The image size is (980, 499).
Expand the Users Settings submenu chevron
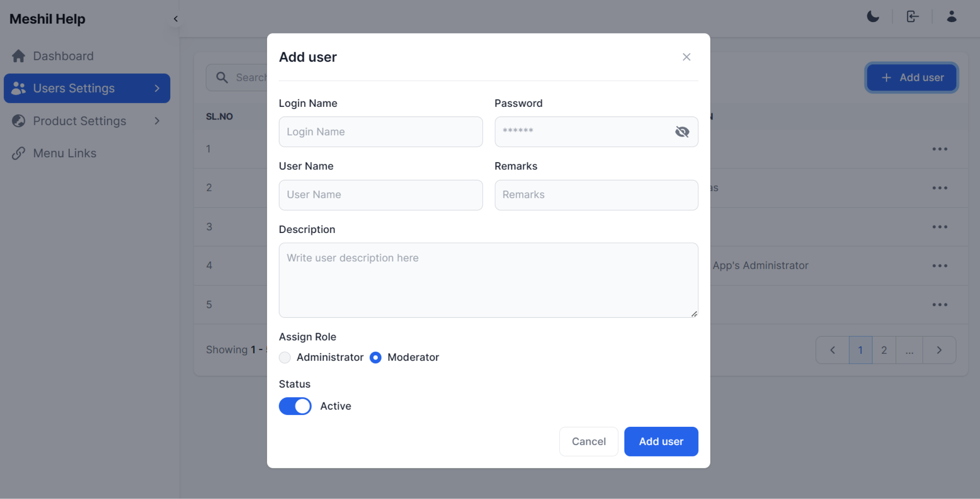click(157, 88)
